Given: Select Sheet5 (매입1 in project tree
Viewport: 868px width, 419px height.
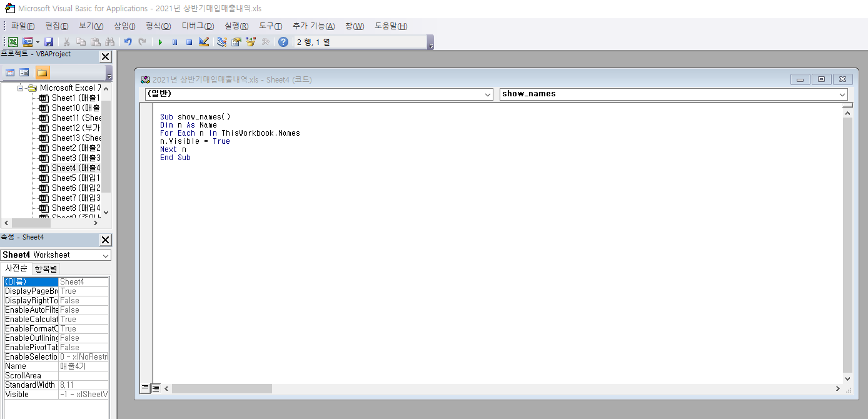Looking at the screenshot, I should [76, 178].
